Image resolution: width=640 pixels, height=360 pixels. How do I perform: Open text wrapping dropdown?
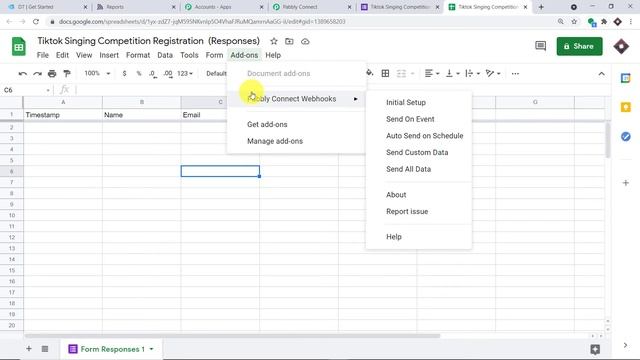(472, 73)
